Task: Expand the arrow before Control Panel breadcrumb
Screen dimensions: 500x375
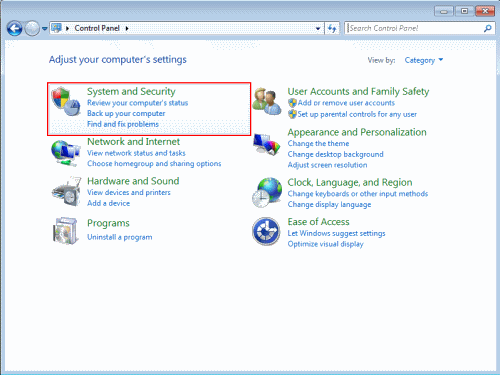Action: (68, 28)
